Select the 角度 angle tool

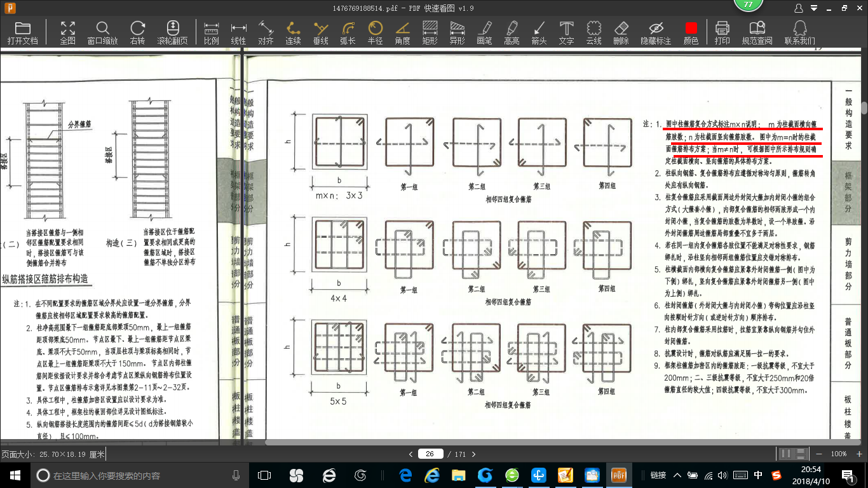402,32
